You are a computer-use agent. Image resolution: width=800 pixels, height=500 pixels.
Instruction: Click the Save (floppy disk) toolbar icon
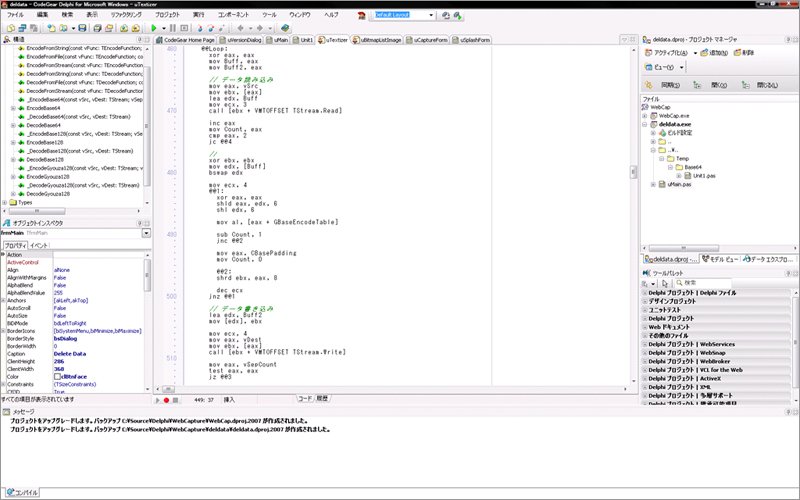pyautogui.click(x=82, y=28)
